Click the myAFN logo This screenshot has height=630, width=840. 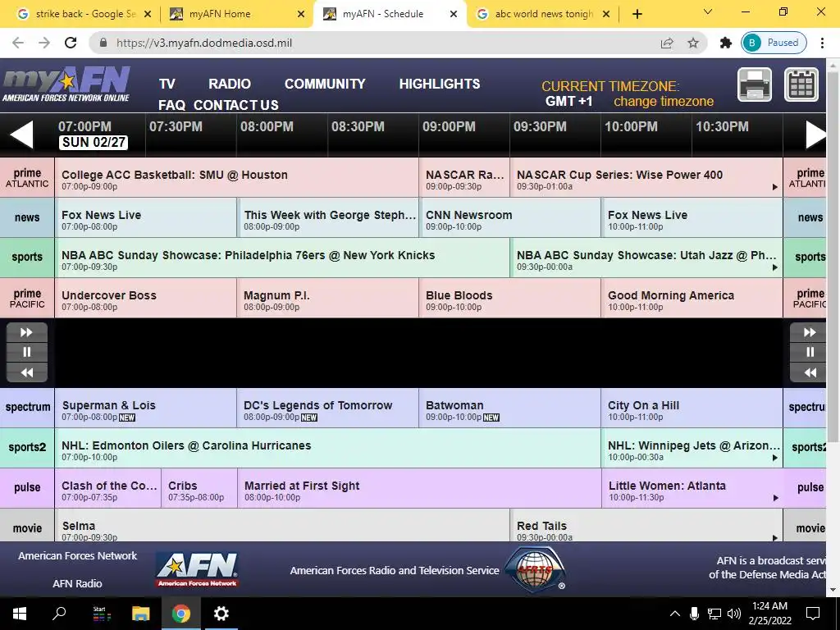pyautogui.click(x=66, y=84)
